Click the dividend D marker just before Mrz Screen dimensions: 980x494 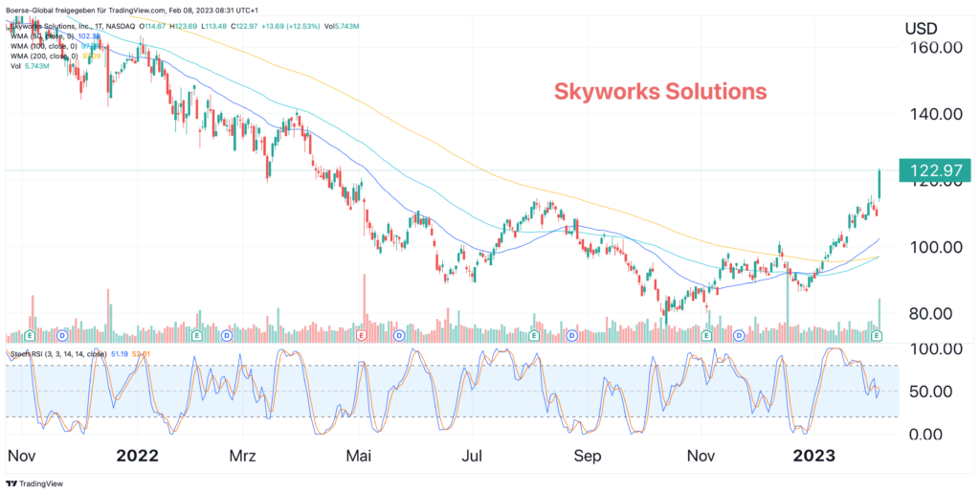click(227, 336)
